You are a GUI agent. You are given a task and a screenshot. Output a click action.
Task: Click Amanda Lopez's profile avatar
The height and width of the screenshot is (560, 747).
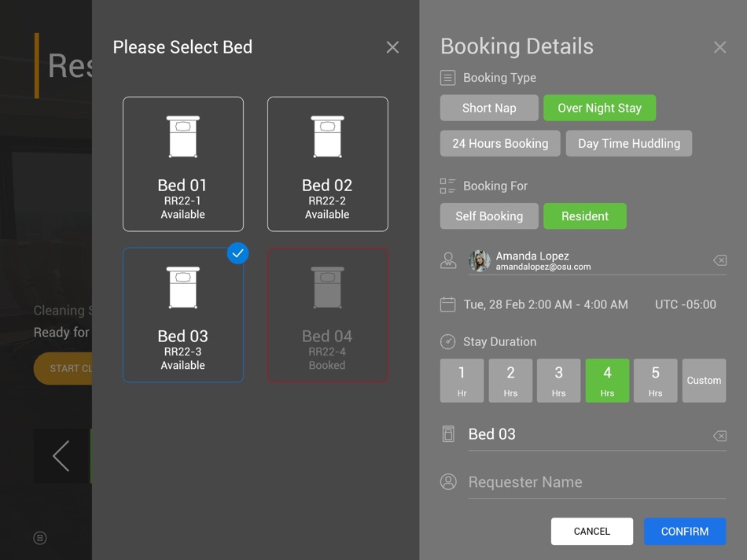pyautogui.click(x=480, y=260)
